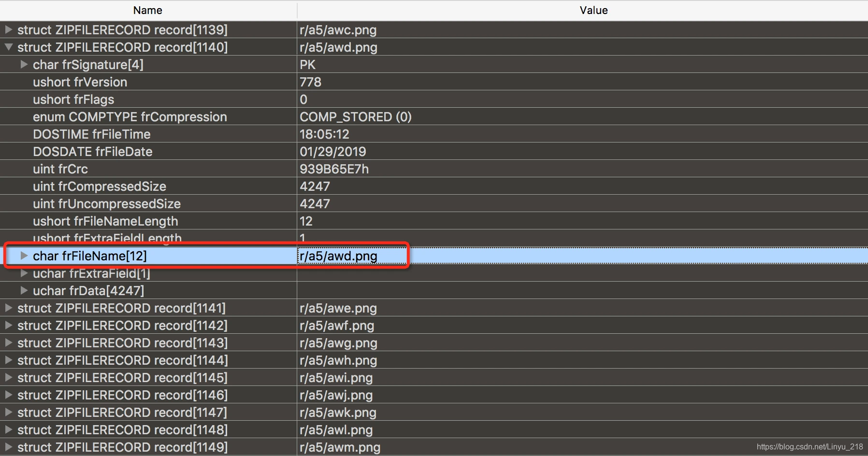Click the value r/a5/awm.png
This screenshot has width=868, height=456.
pos(340,447)
